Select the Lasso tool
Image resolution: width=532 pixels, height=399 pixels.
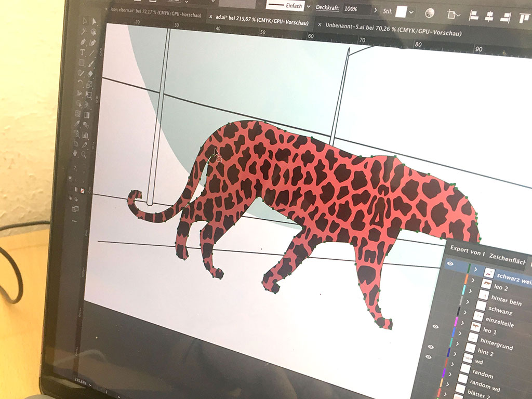[94, 32]
